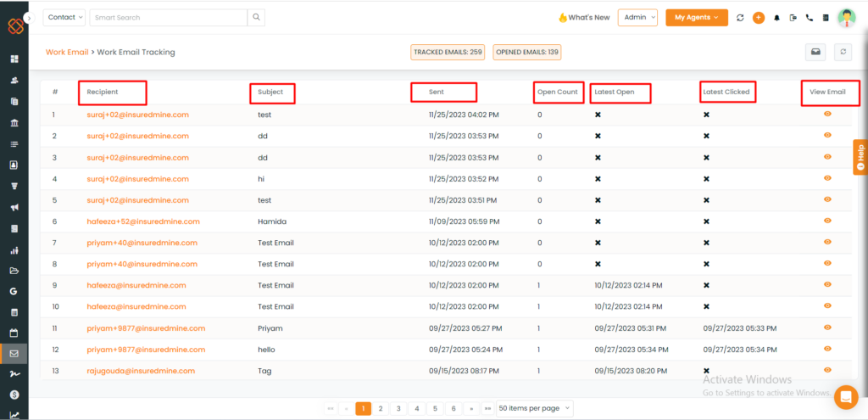Click in the Smart Search field
868x420 pixels.
pos(169,17)
